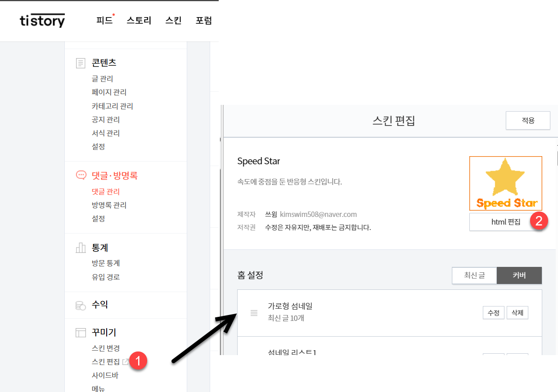
Task: Click the Speed Star skin thumbnail
Action: click(x=505, y=183)
